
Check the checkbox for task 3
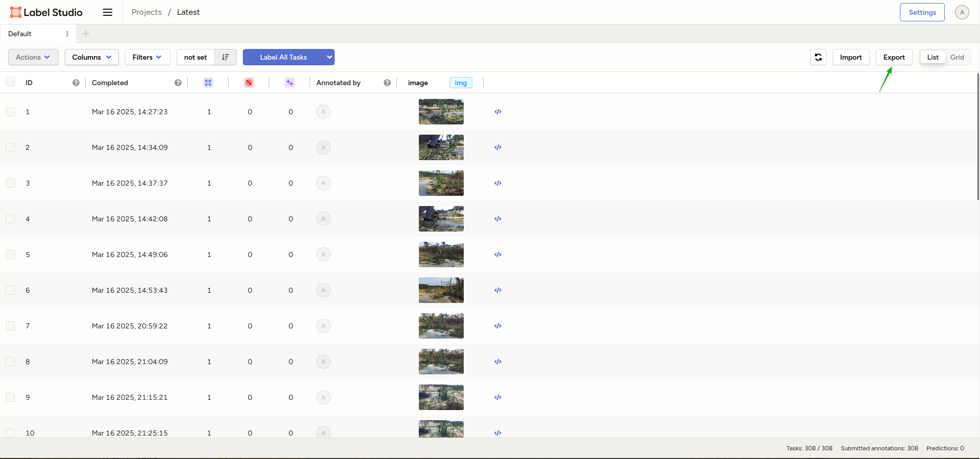click(x=10, y=183)
